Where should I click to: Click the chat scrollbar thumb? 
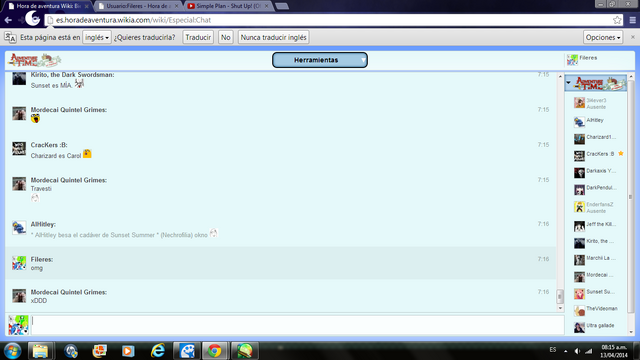coord(560,296)
